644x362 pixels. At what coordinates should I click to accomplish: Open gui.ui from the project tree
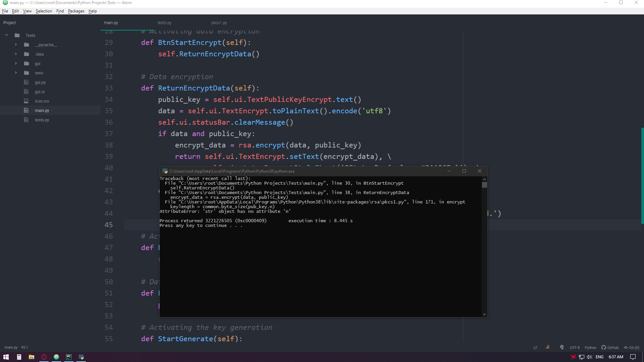(x=40, y=92)
